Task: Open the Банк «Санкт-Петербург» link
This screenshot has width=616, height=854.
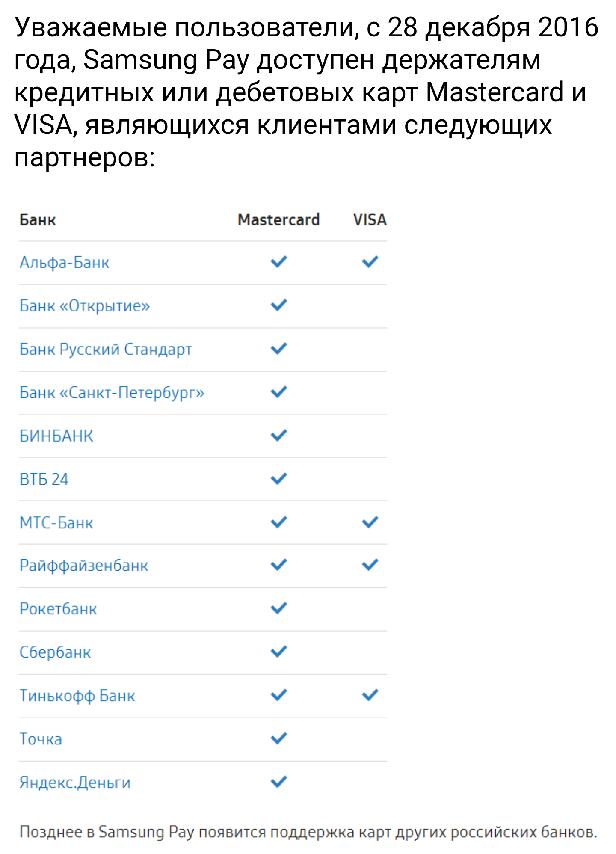Action: (112, 393)
